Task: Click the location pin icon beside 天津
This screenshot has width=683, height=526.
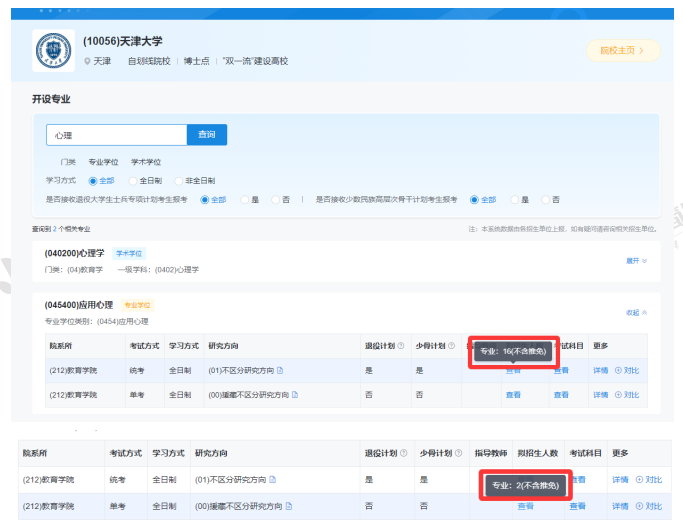Action: coord(87,61)
